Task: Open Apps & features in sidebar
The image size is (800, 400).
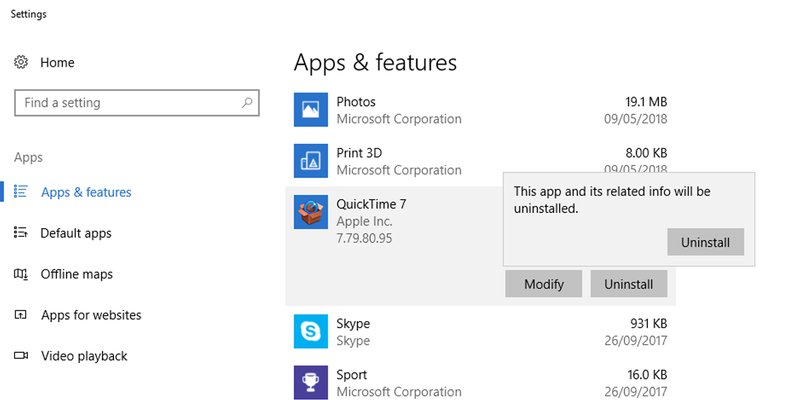Action: (86, 192)
